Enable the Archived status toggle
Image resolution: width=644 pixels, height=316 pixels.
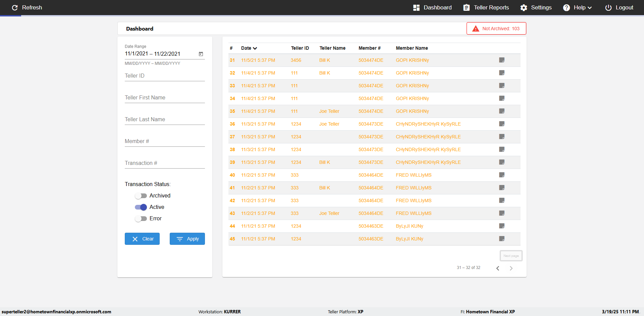coord(141,196)
